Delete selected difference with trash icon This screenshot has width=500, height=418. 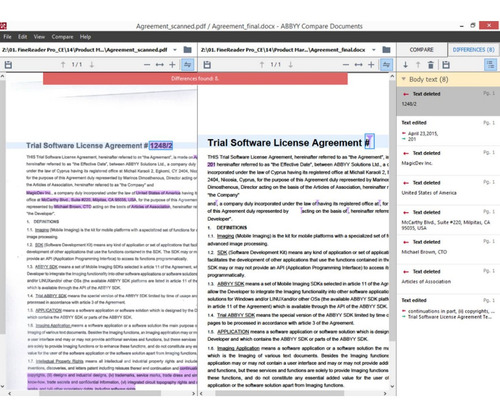point(431,65)
